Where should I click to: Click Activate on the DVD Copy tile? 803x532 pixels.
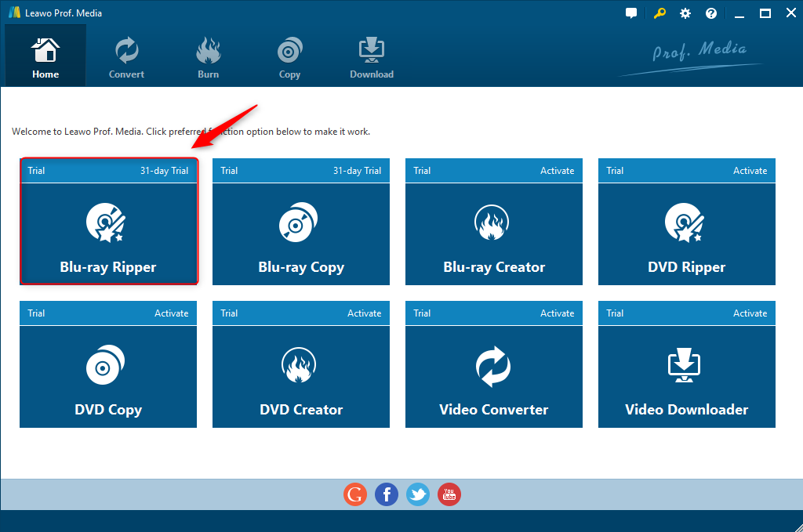coord(171,313)
